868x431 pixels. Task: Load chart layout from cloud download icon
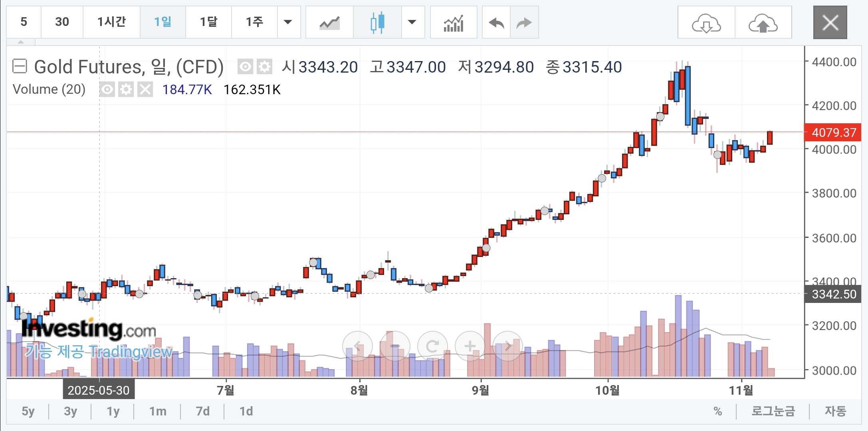706,22
